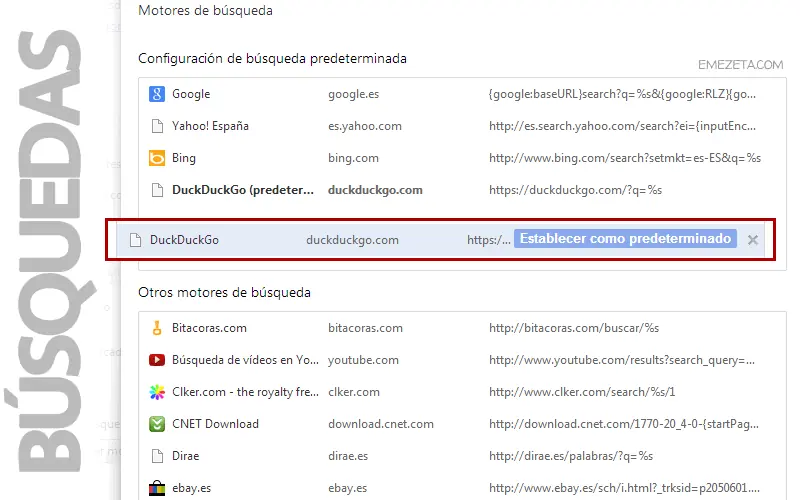Click the dirae.es keyword
800x500 pixels.
(x=348, y=456)
